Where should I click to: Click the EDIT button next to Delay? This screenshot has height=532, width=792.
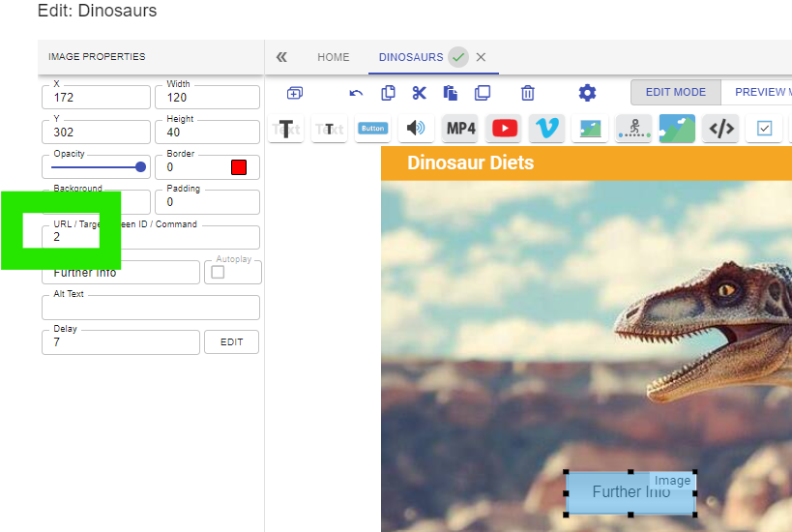pos(231,342)
